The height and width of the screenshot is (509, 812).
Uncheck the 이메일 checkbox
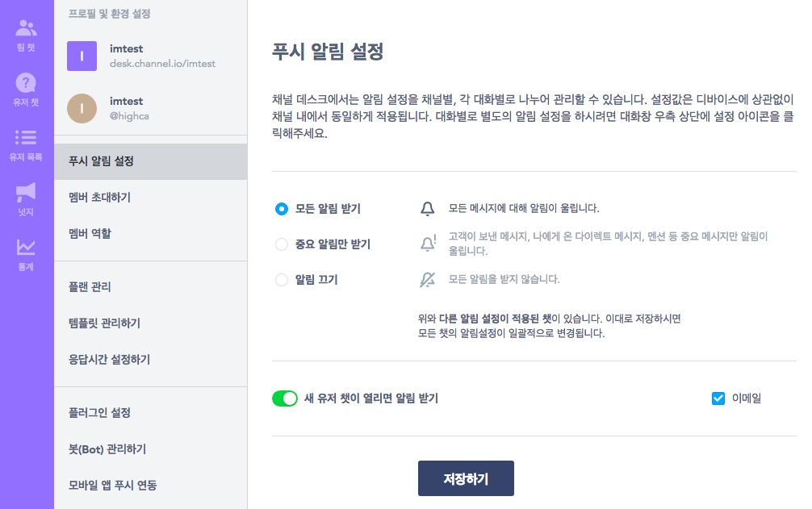[x=718, y=398]
